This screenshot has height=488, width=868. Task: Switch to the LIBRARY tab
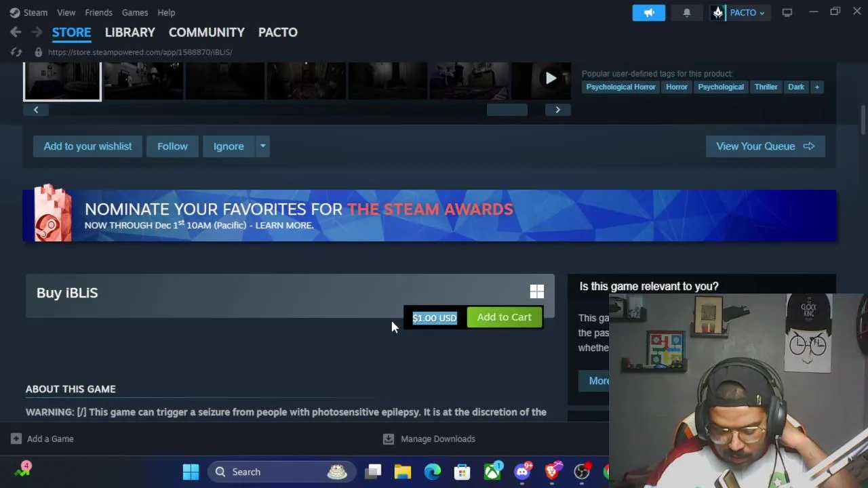(x=130, y=32)
